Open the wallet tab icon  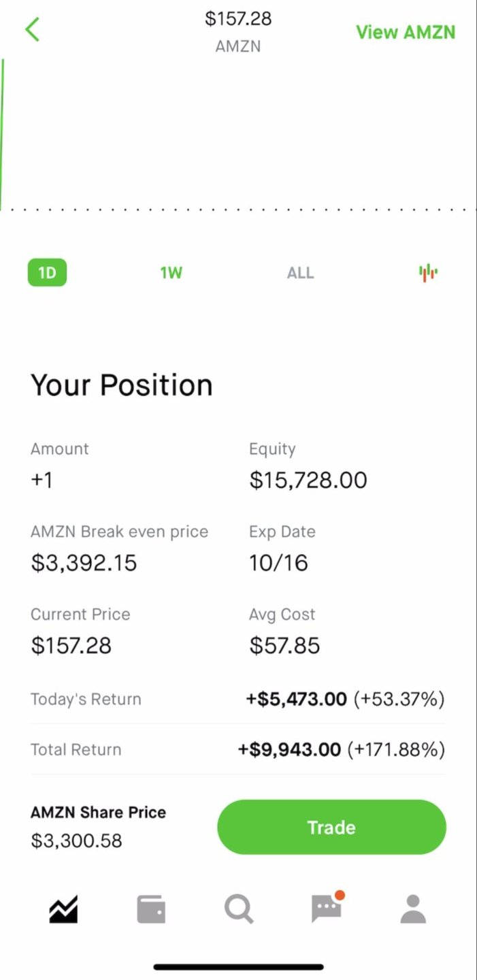[151, 909]
